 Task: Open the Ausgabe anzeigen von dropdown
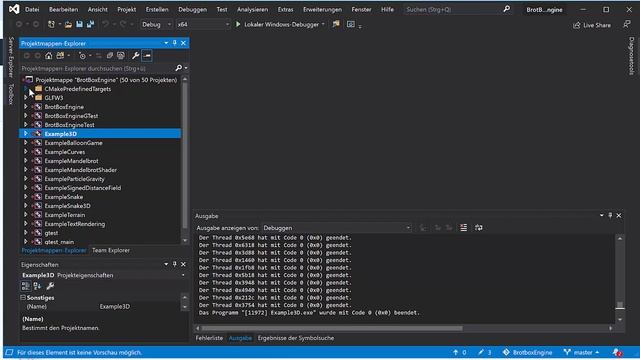336,228
